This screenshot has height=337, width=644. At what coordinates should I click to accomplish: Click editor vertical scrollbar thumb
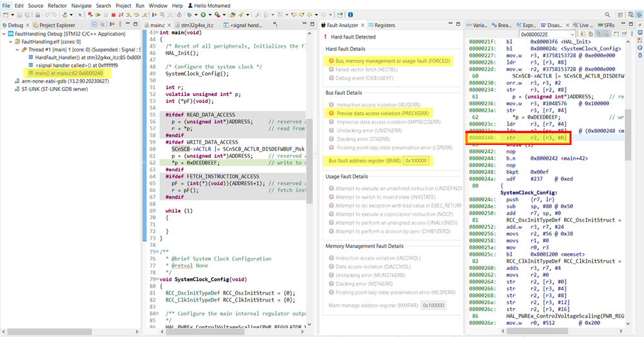309,161
